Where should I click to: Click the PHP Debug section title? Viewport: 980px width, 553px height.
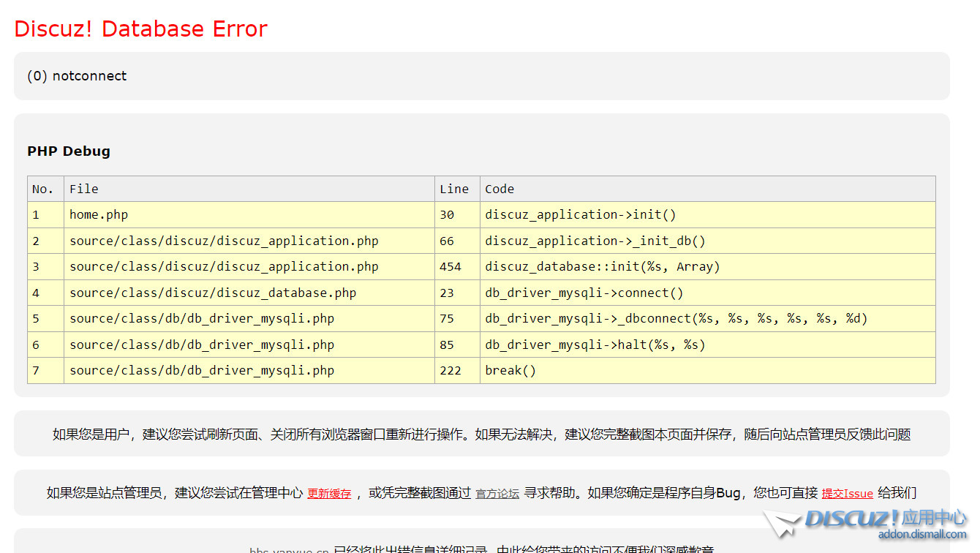pos(69,151)
